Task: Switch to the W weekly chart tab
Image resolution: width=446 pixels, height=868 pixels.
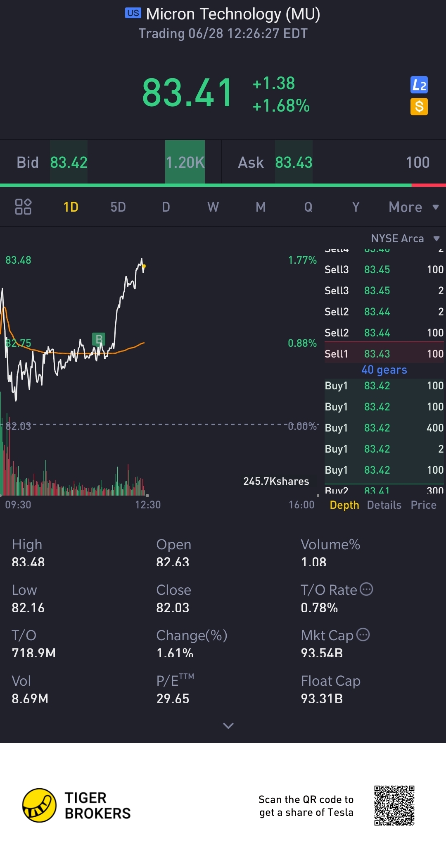Action: 213,207
